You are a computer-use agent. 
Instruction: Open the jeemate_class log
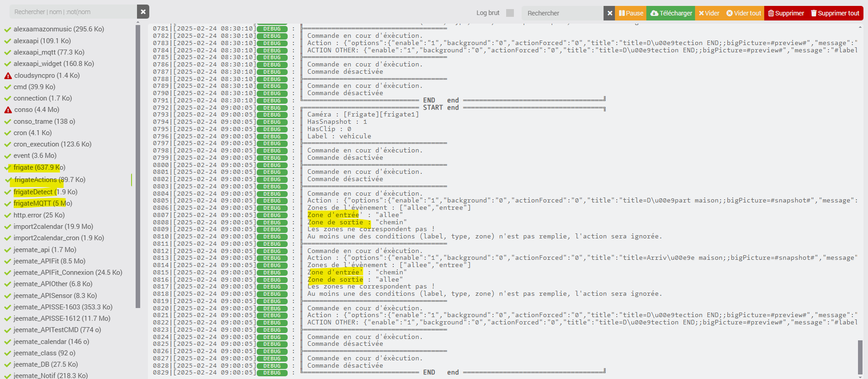(44, 353)
